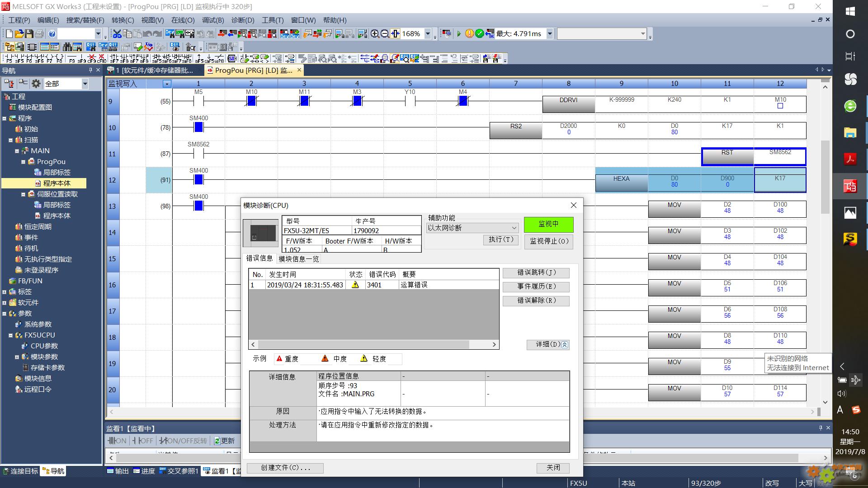
Task: Click the green checkmark status icon
Action: (x=479, y=33)
